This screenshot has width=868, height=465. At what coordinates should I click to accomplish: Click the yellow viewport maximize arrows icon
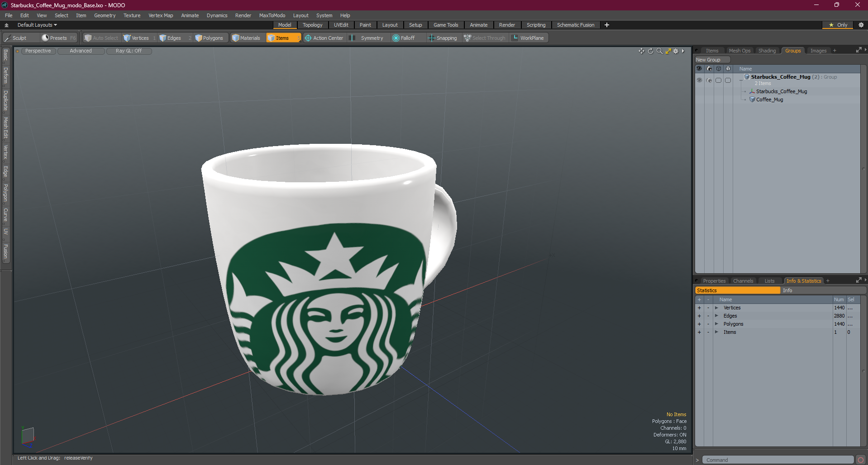(668, 51)
